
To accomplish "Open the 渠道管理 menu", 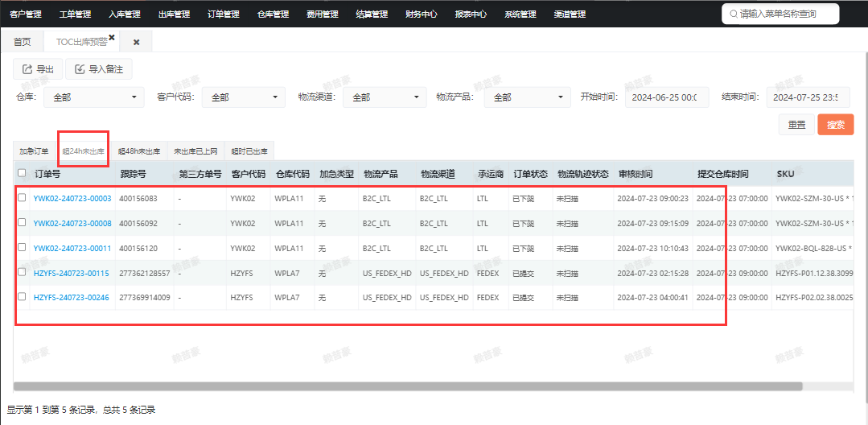I will [570, 14].
